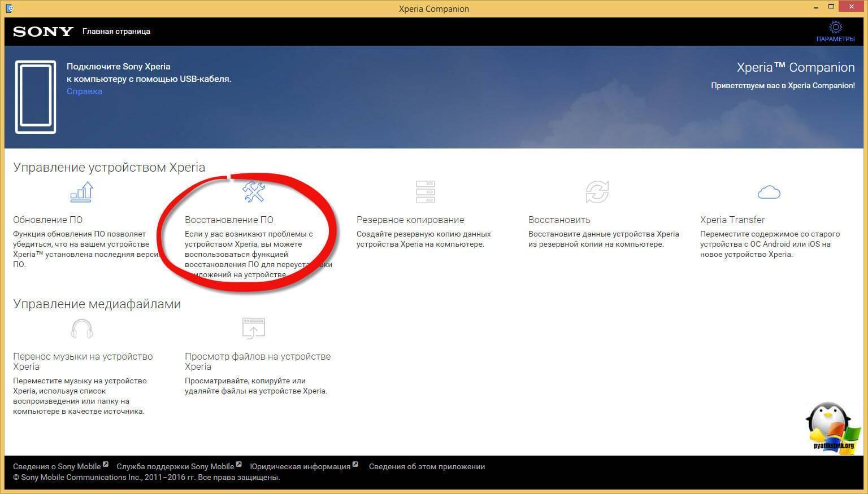Image resolution: width=868 pixels, height=494 pixels.
Task: Click the Xperia Companion title bar icon
Action: pyautogui.click(x=10, y=8)
